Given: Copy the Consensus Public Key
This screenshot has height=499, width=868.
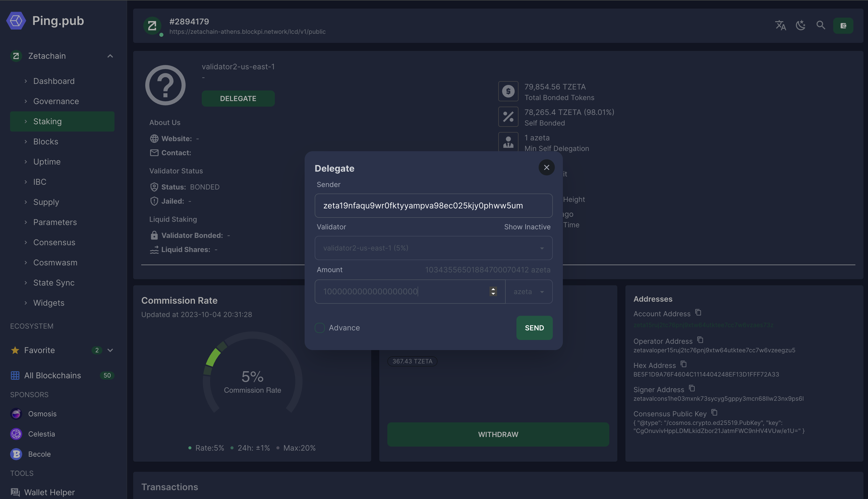Looking at the screenshot, I should click(x=714, y=412).
